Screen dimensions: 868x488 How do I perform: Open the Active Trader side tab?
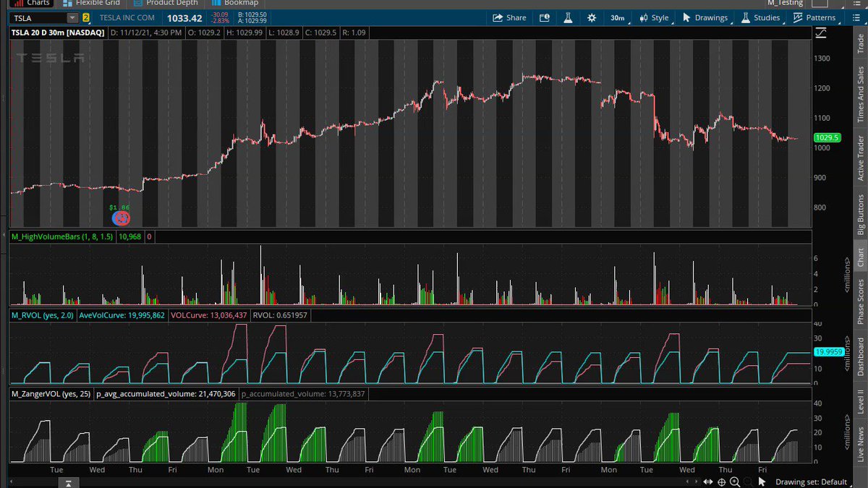tap(860, 158)
